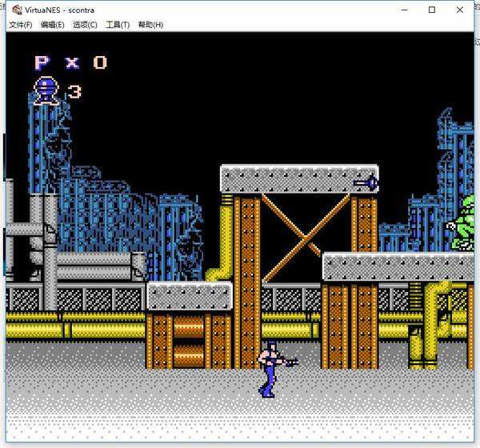Screen dimensions: 480x448
Task: Click the VirtuaNES app icon in title bar
Action: (17, 10)
